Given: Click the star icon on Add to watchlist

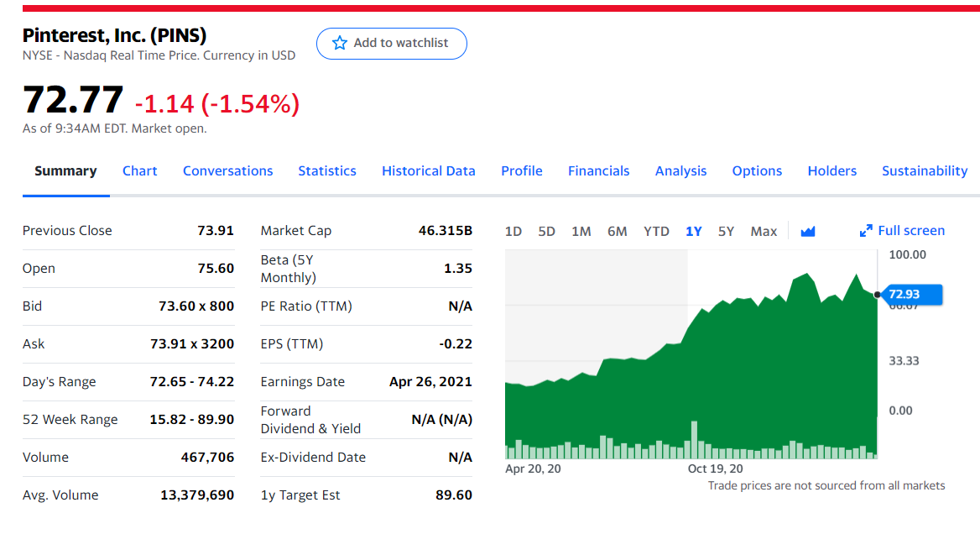Looking at the screenshot, I should click(x=339, y=43).
